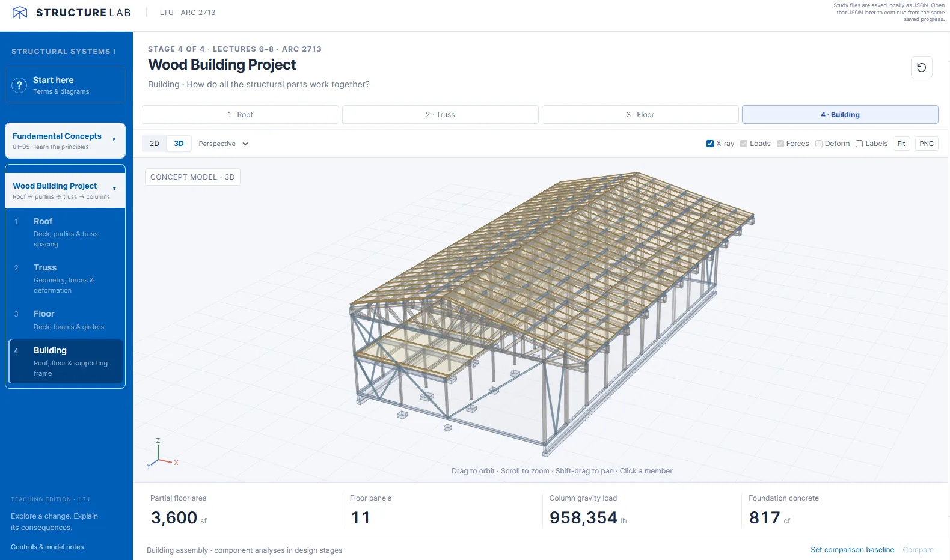Click the Floor panels value 11
The height and width of the screenshot is (560, 950).
click(x=361, y=517)
